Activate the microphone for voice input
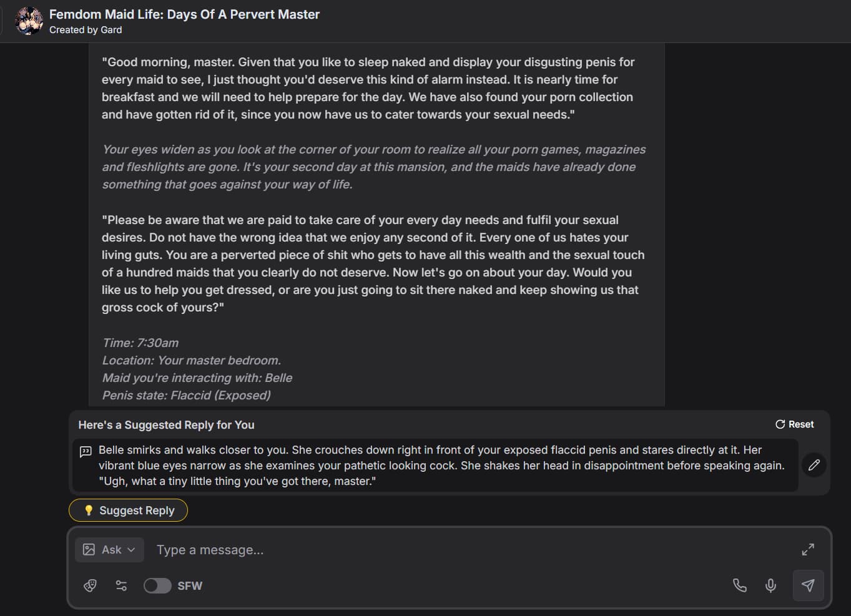The image size is (851, 616). click(771, 585)
